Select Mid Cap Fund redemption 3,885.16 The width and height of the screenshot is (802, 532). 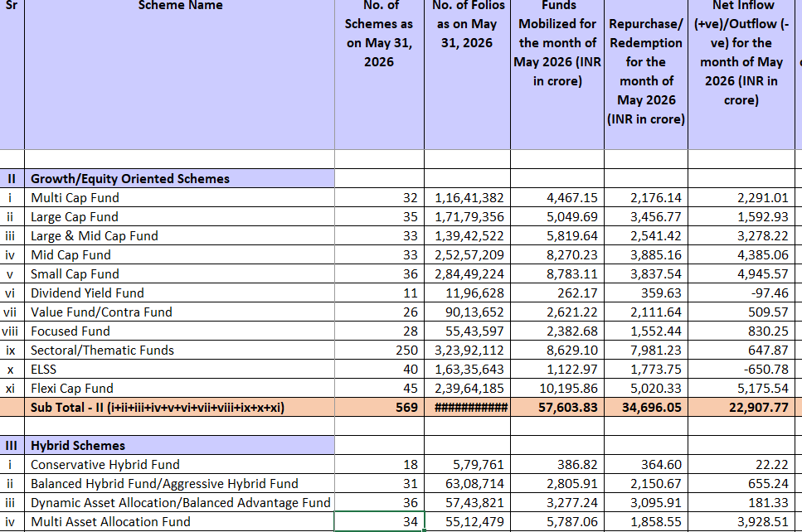pos(646,255)
